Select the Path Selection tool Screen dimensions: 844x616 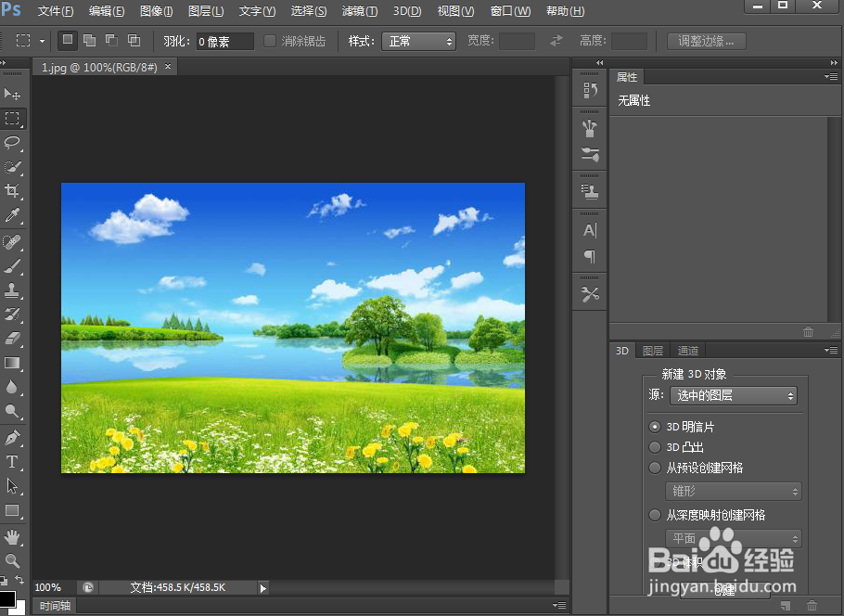click(x=12, y=486)
